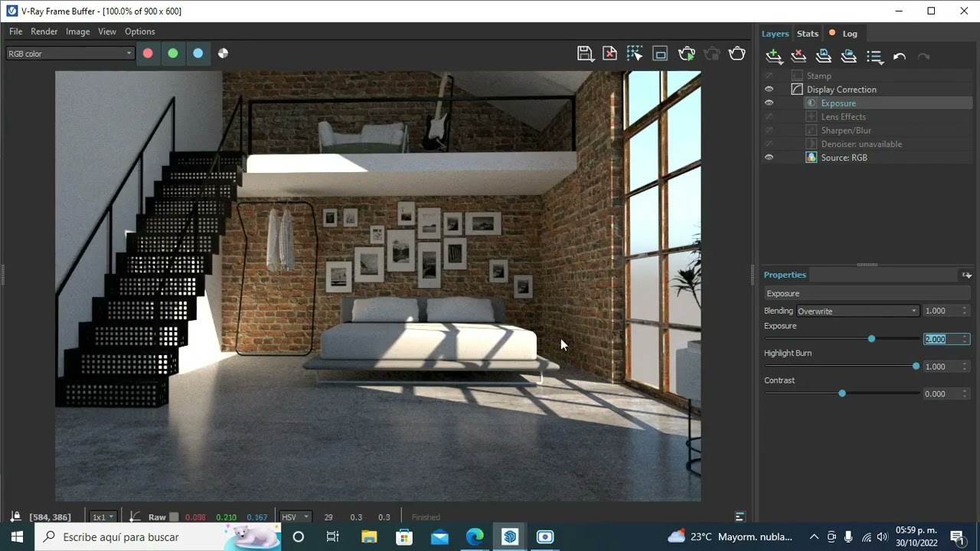Screen dimensions: 980x551
Task: Enable the Stamp layer visibility
Action: [769, 76]
